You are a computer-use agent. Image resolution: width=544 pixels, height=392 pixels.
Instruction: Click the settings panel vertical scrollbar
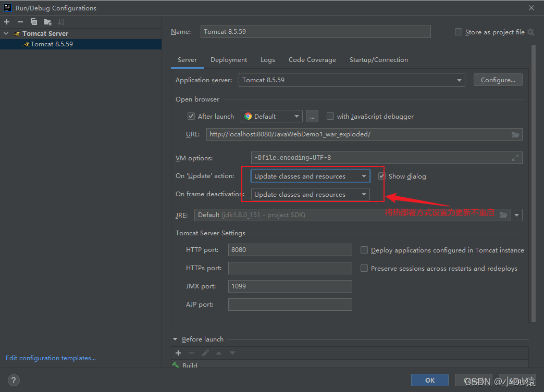click(x=534, y=184)
